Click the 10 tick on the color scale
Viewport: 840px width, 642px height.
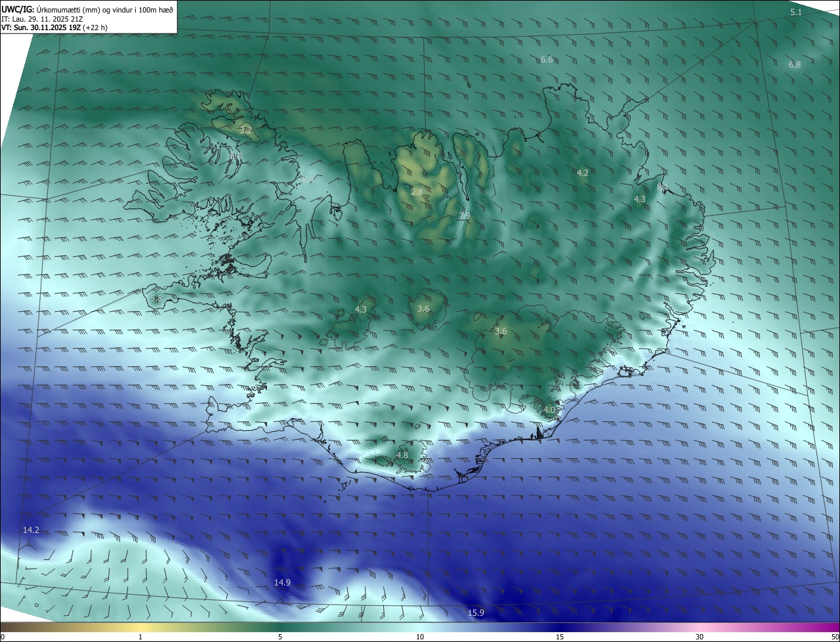(420, 637)
